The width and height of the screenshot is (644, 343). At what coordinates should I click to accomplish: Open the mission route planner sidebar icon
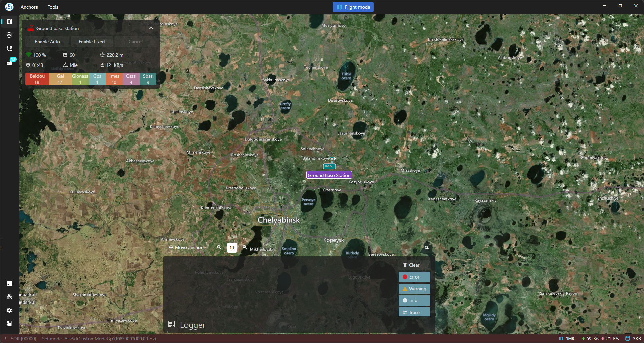click(9, 49)
